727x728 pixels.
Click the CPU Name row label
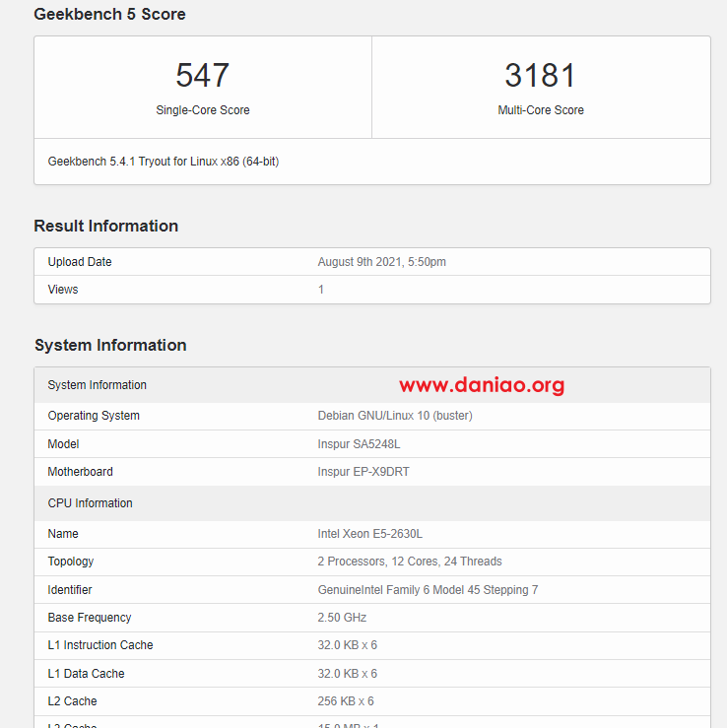click(x=63, y=534)
